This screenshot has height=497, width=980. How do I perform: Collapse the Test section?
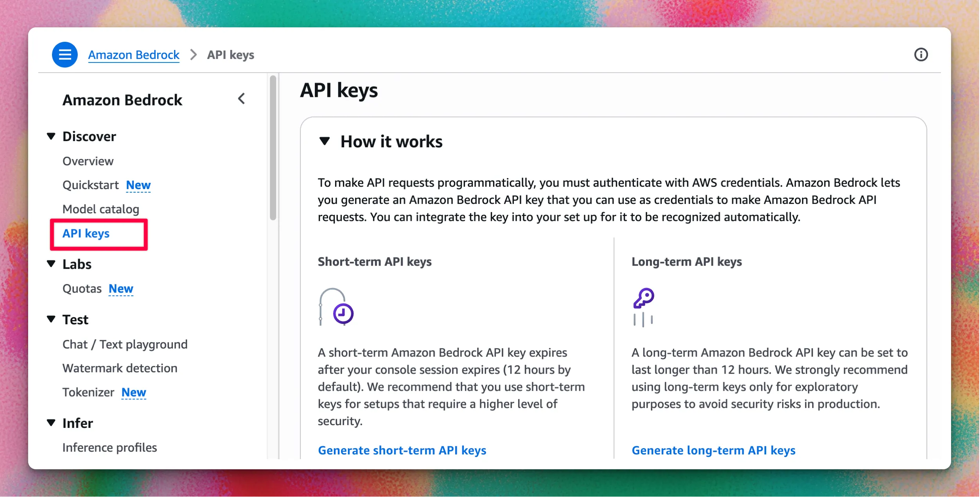[51, 320]
